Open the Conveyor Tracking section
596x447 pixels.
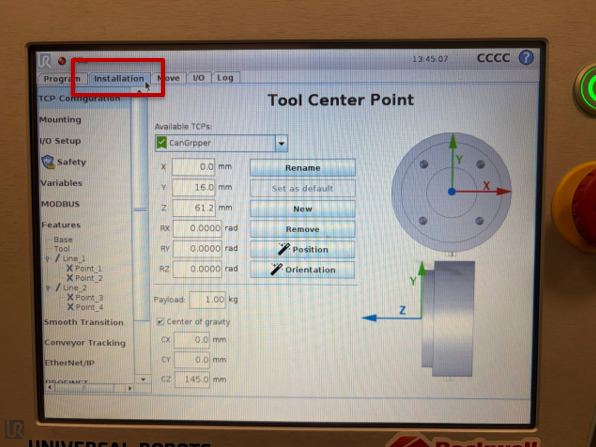[x=85, y=343]
